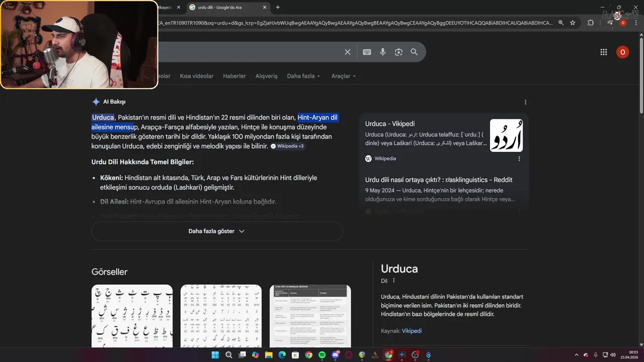
Task: Open Opera browser from the taskbar
Action: coord(349,355)
